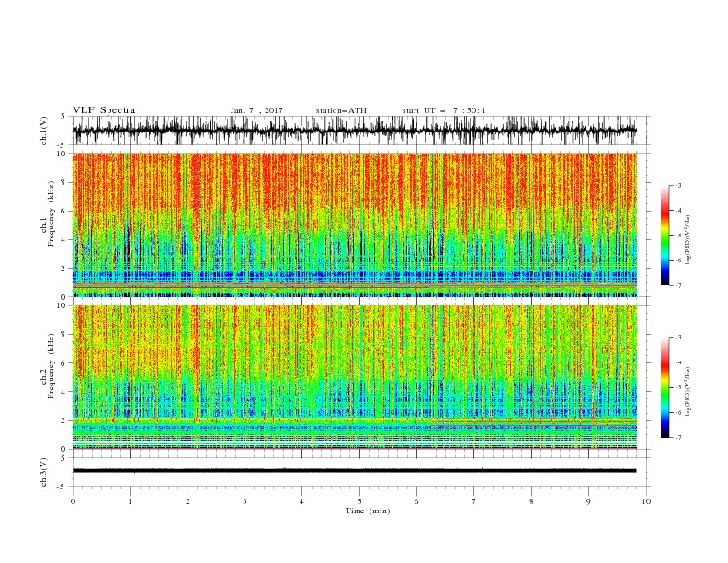This screenshot has width=728, height=563.
Task: Click the ch.2 spectrogram color bar
Action: (665, 387)
